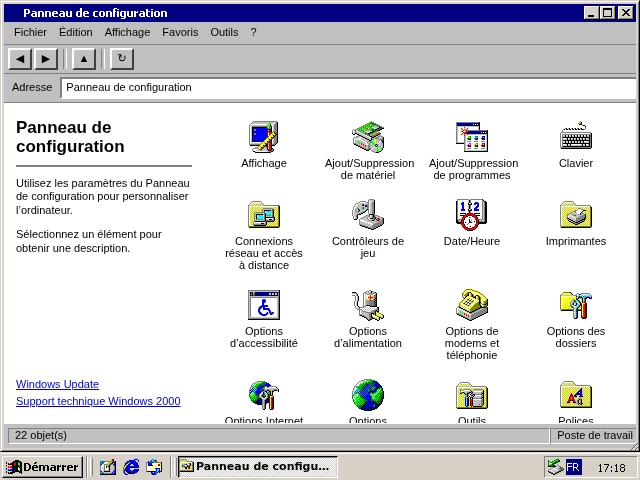Click the 22 objet(s) status bar text
The image size is (640, 480).
tap(41, 436)
